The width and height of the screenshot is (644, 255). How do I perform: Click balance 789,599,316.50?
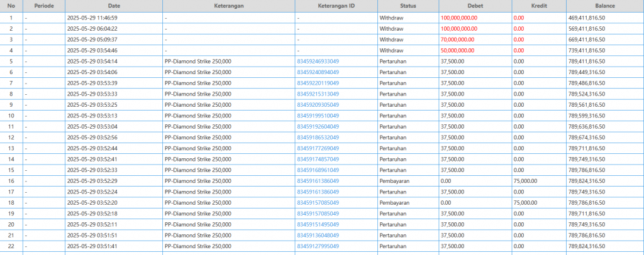click(587, 116)
